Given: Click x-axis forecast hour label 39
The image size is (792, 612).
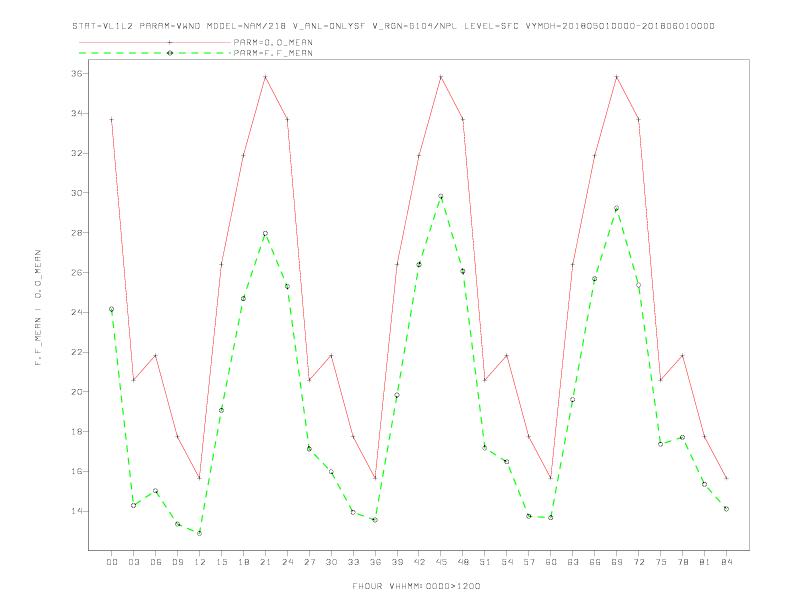Looking at the screenshot, I should [x=397, y=562].
